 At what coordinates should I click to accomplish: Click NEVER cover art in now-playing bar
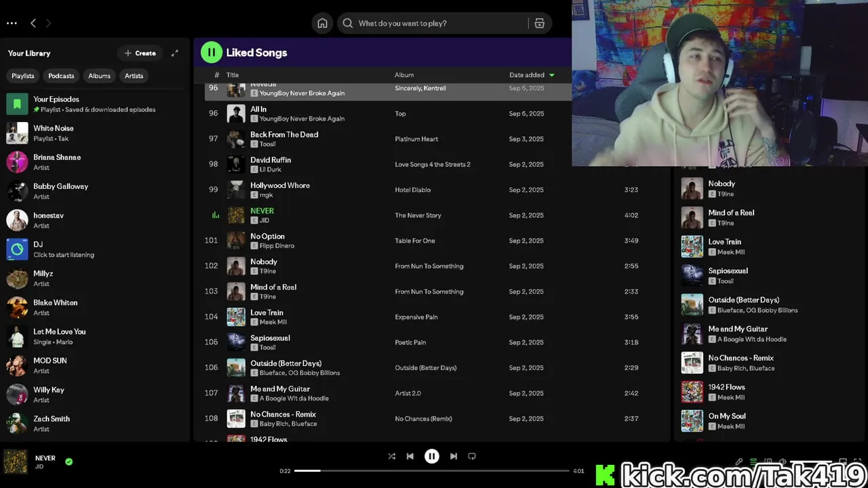(x=16, y=462)
